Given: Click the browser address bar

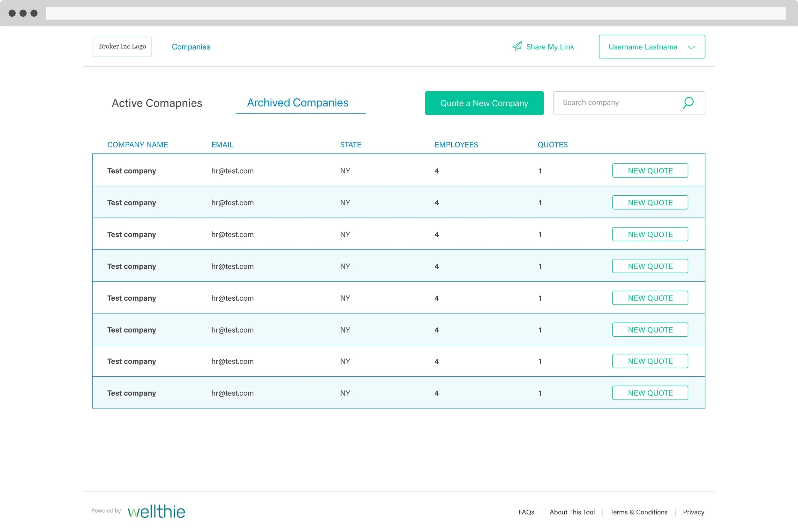Looking at the screenshot, I should pos(415,13).
